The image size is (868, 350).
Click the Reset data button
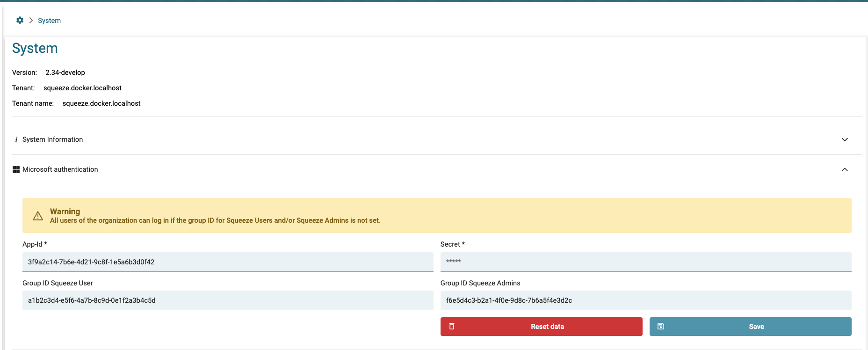[x=542, y=327]
